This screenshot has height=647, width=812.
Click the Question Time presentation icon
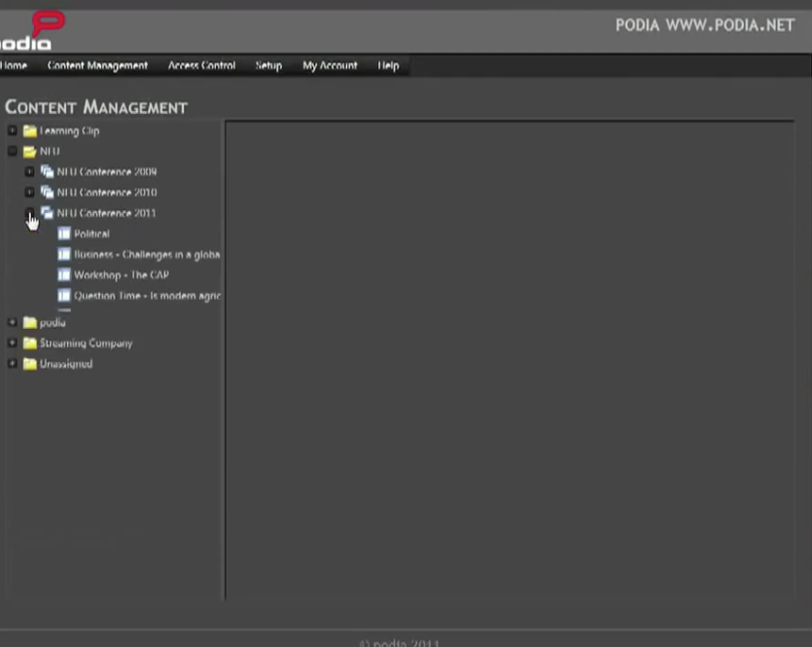pyautogui.click(x=64, y=295)
